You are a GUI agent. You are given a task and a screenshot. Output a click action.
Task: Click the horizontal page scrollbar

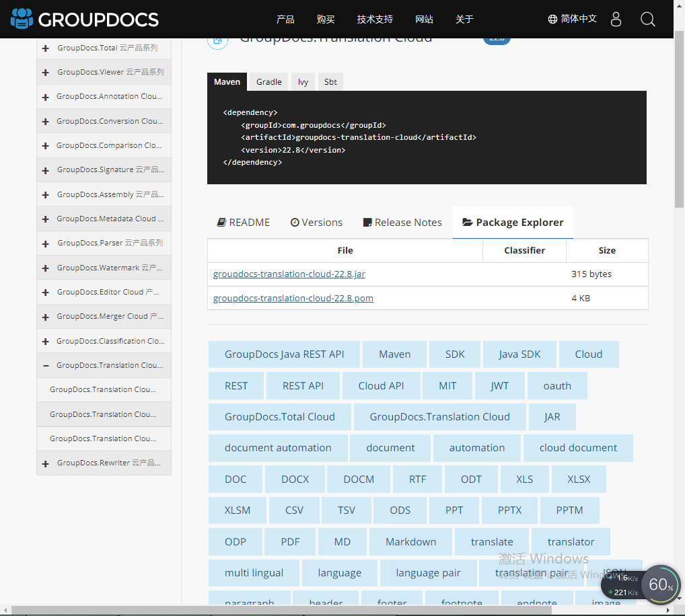click(x=281, y=610)
